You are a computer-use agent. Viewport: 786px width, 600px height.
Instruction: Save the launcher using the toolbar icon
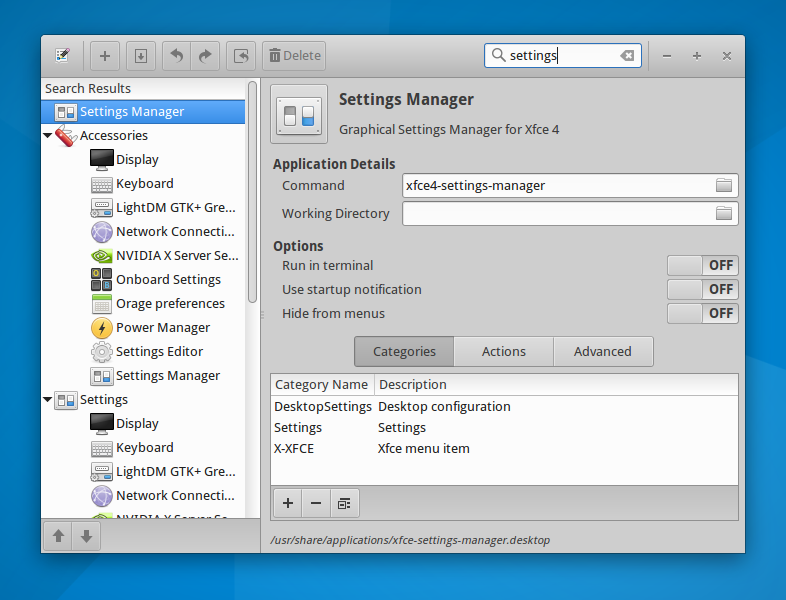pyautogui.click(x=141, y=56)
